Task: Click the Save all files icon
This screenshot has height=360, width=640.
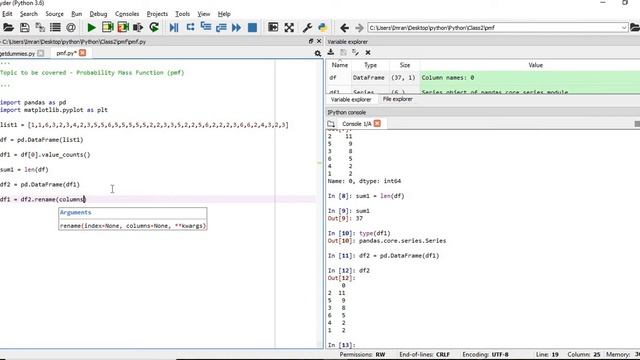Action: coord(40,27)
